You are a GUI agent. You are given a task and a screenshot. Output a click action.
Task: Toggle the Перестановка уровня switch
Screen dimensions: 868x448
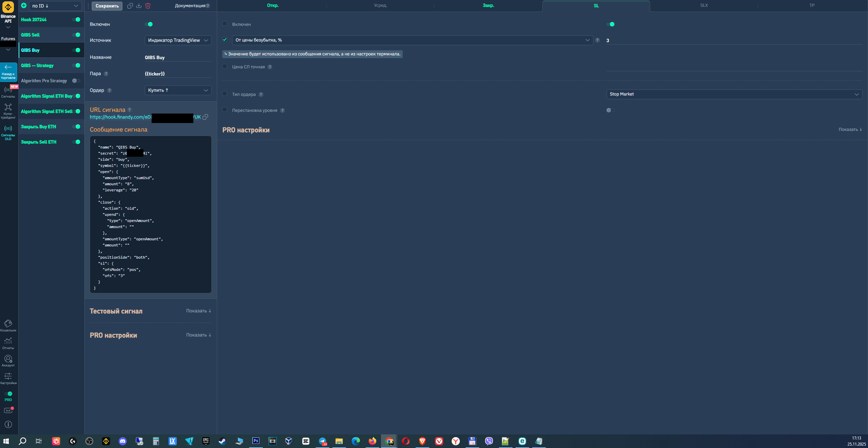coord(610,110)
